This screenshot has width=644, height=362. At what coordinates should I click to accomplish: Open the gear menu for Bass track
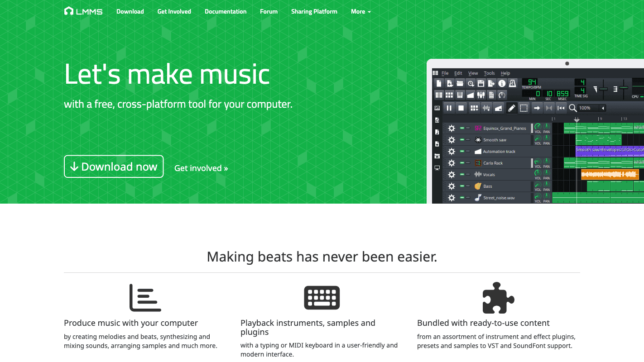coord(452,186)
